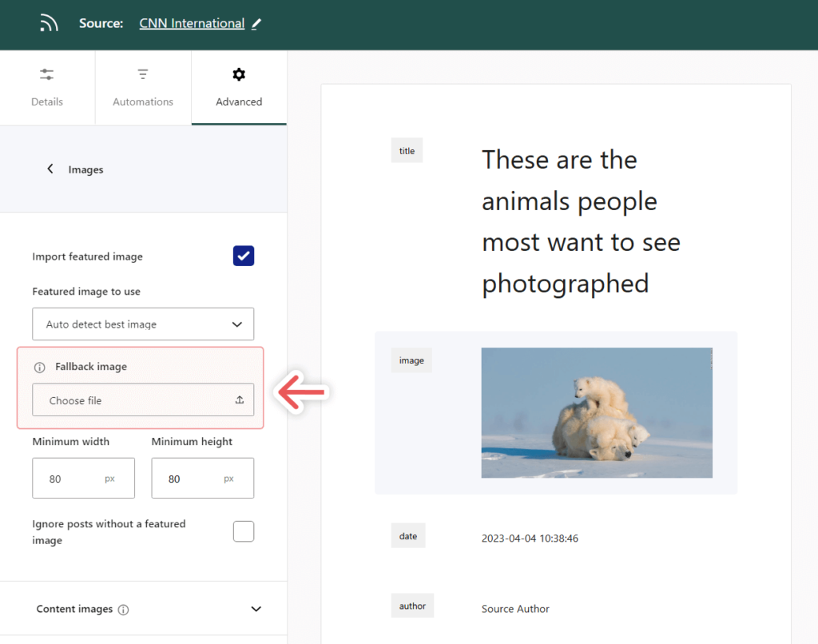Click the filter icon above Automations

pos(142,74)
